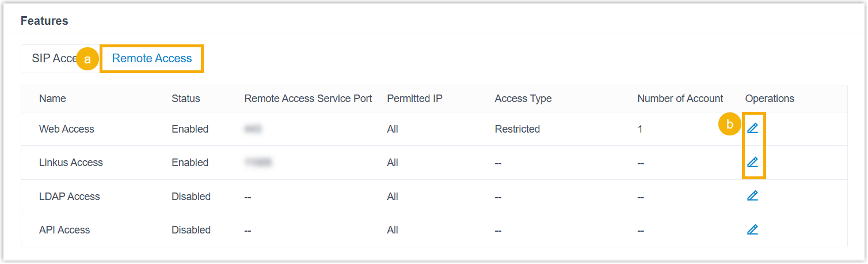This screenshot has height=264, width=868.
Task: Select the Web Access name cell
Action: coord(67,129)
